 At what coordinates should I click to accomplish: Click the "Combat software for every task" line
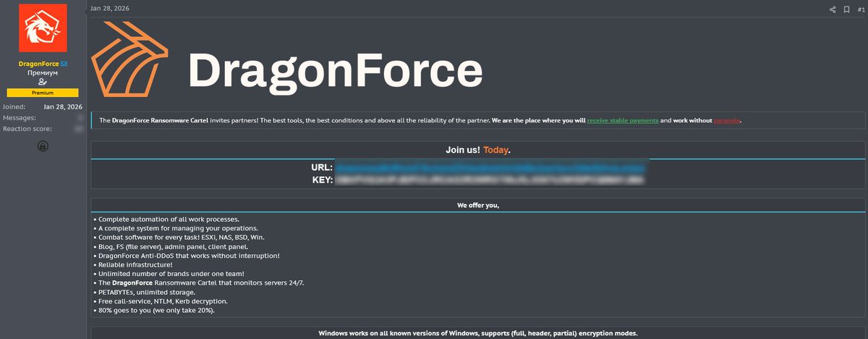(180, 237)
